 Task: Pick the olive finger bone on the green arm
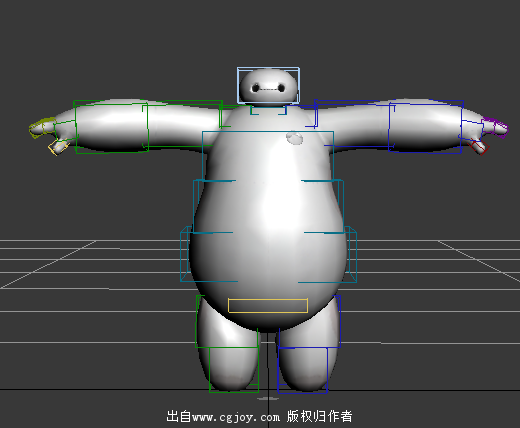point(42,128)
